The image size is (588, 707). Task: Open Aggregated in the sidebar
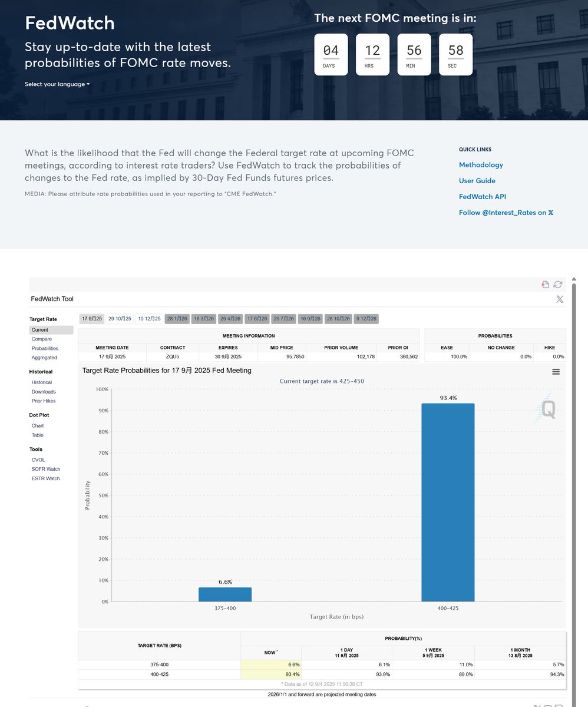click(44, 358)
